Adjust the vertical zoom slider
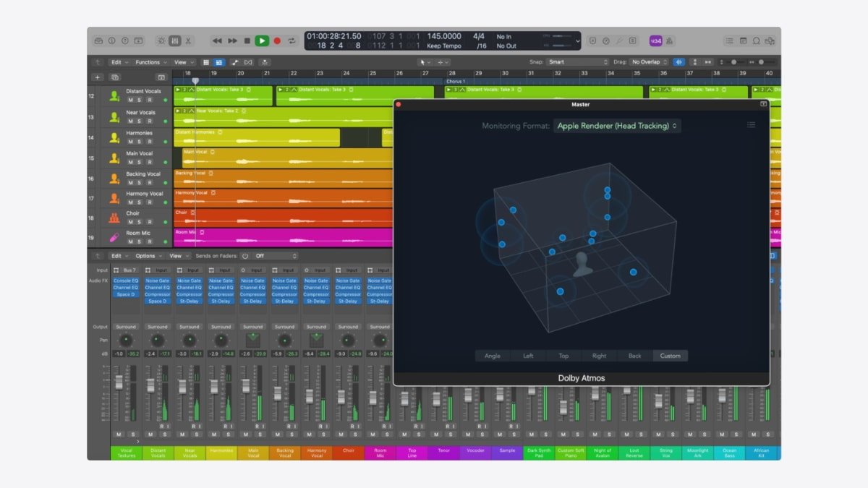868x488 pixels. tap(733, 62)
